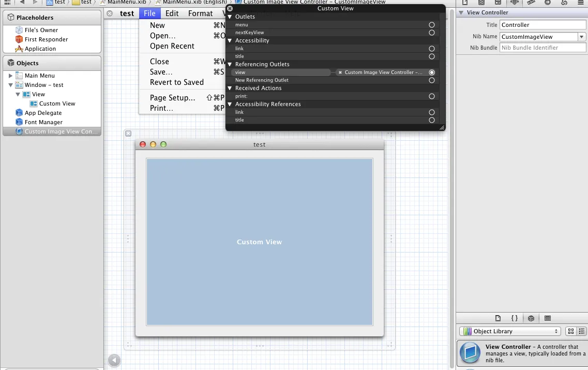Open the Attributes inspector tab

point(515,2)
